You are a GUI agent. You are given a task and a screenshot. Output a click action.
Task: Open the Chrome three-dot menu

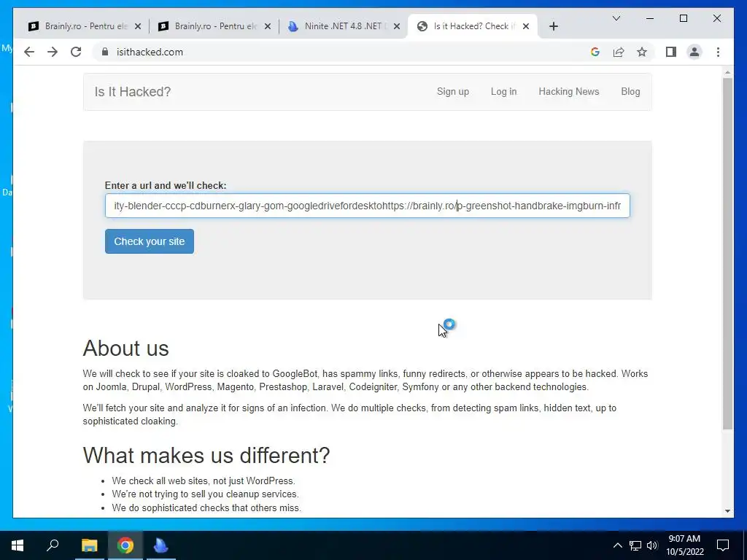(x=718, y=52)
